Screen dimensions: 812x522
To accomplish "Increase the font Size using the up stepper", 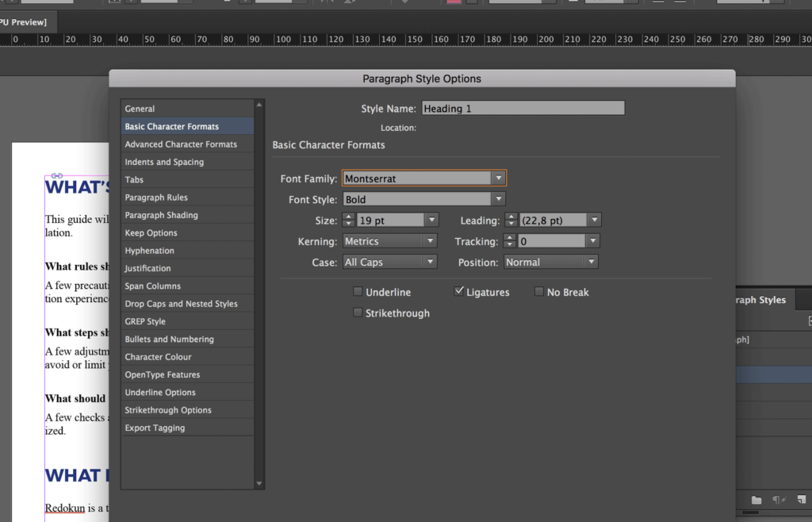I will pyautogui.click(x=347, y=216).
